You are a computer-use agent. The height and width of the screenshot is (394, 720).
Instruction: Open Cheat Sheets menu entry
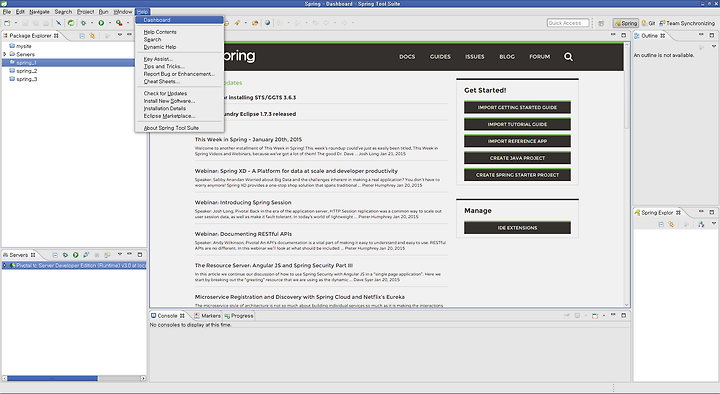[x=179, y=81]
